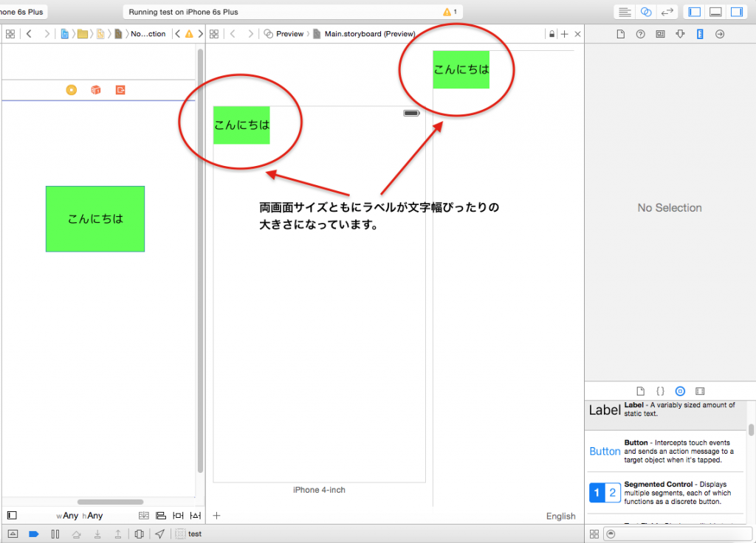Image resolution: width=756 pixels, height=543 pixels.
Task: Select the green こんにちは label on canvas
Action: click(95, 218)
